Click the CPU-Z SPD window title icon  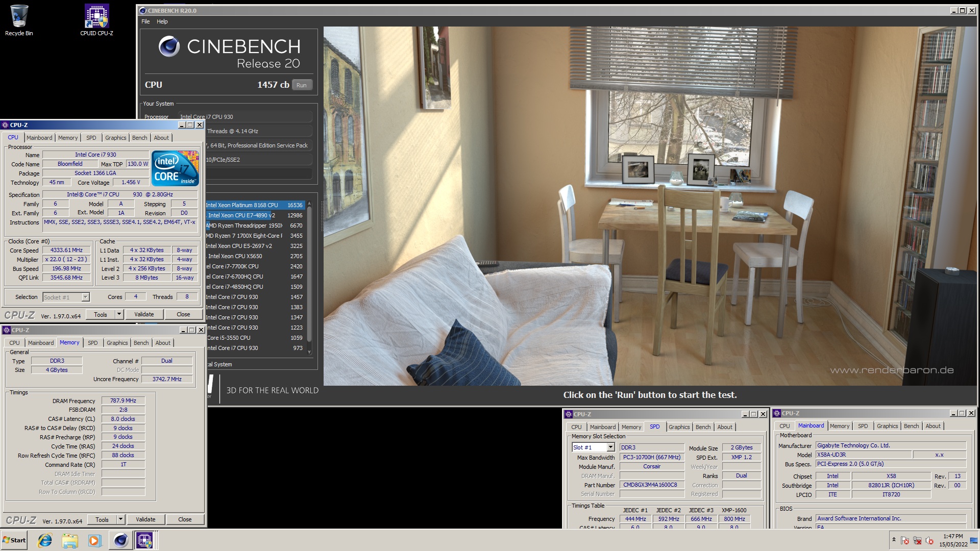point(569,414)
